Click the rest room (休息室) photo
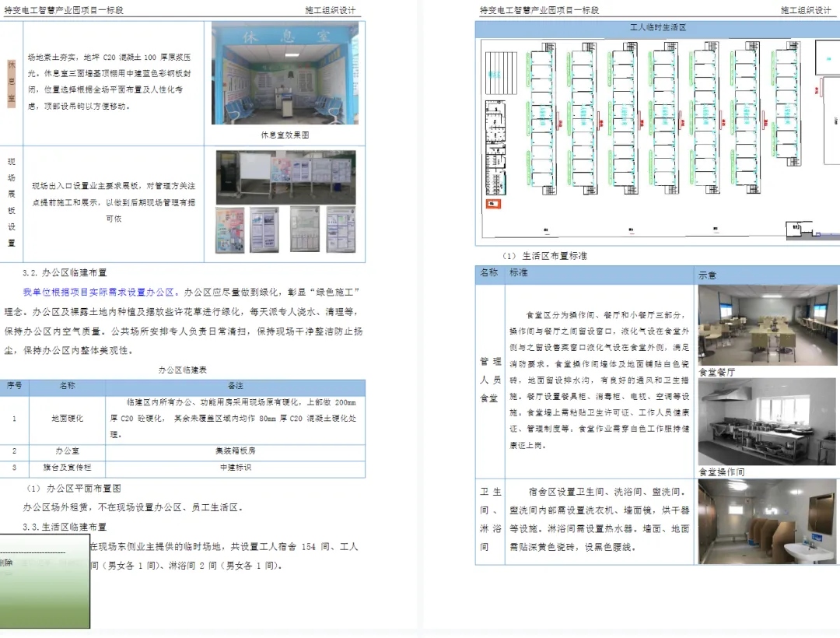This screenshot has height=638, width=840. tap(285, 73)
